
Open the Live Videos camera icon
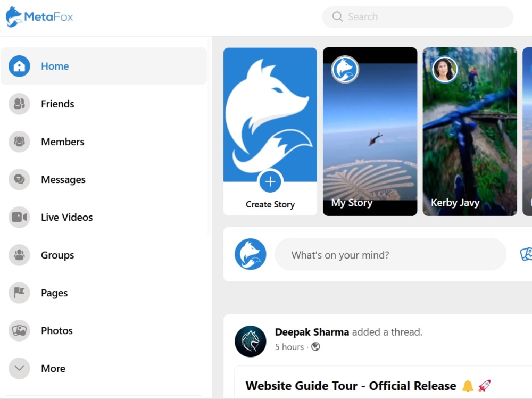19,217
